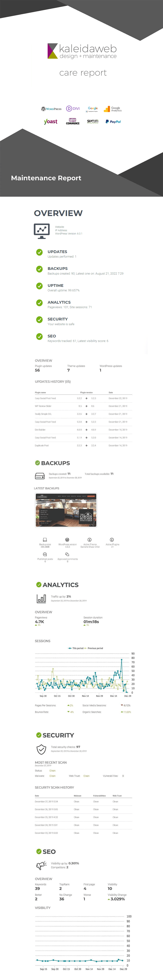Click 'UPDATES HISTORY (1/5)' heading
This screenshot has height=980, width=163.
coord(53,382)
